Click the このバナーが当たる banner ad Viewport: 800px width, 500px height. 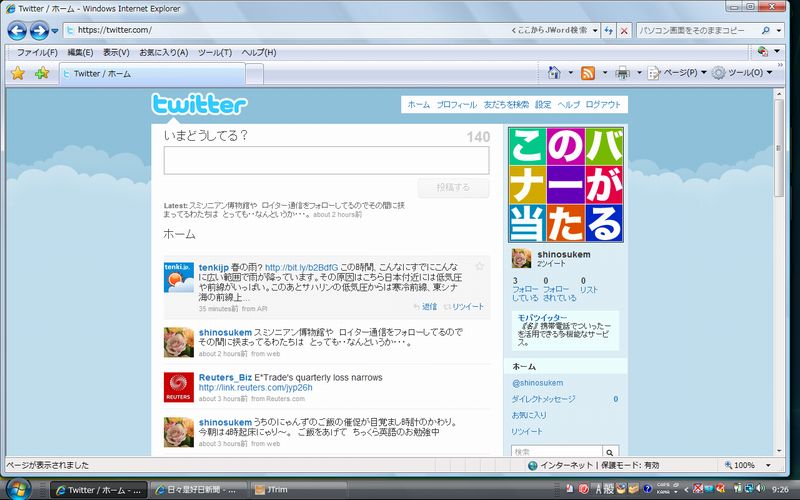pyautogui.click(x=566, y=185)
